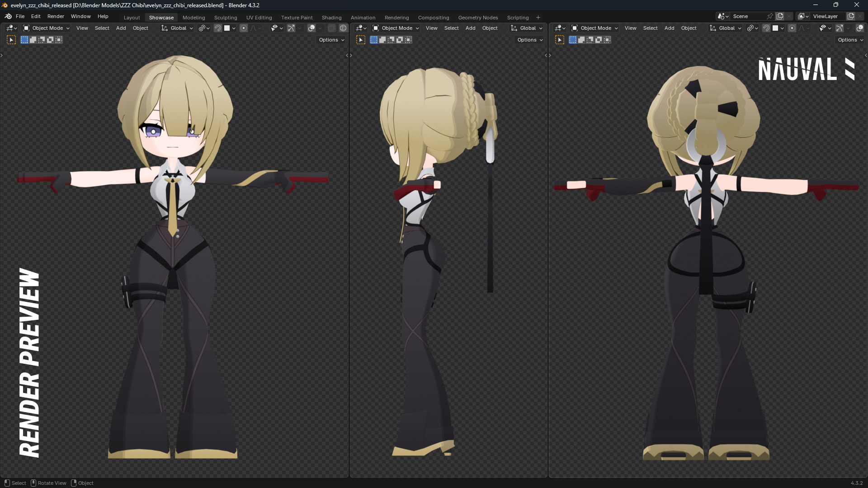Expand the Options dropdown in the right viewport

[850, 40]
